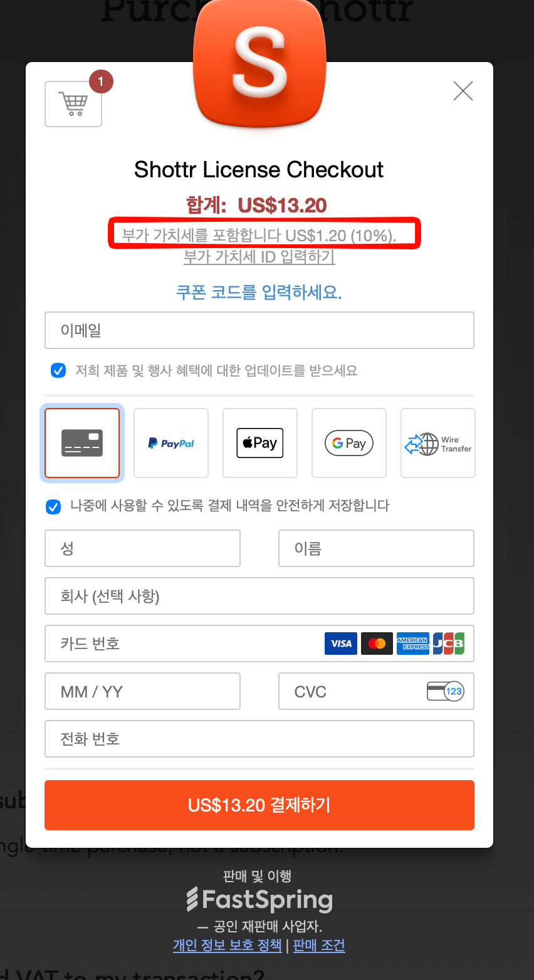534x980 pixels.
Task: Close the checkout dialog with X
Action: tap(463, 91)
